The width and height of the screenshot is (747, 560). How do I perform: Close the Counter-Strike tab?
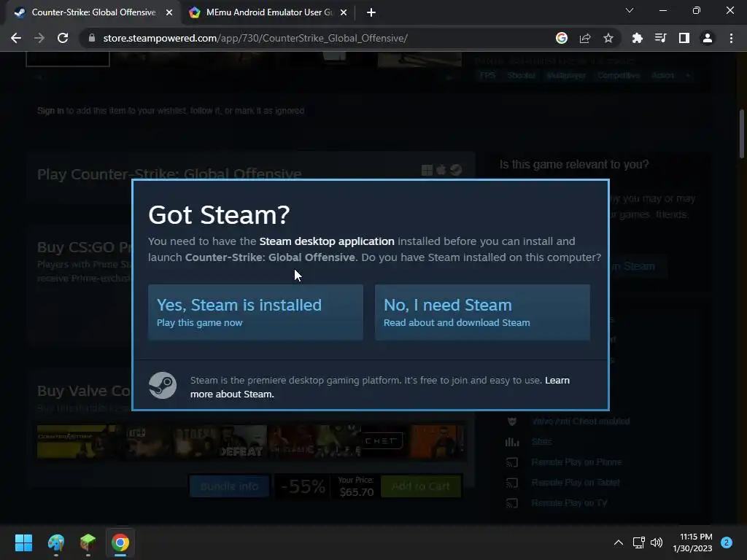click(169, 13)
